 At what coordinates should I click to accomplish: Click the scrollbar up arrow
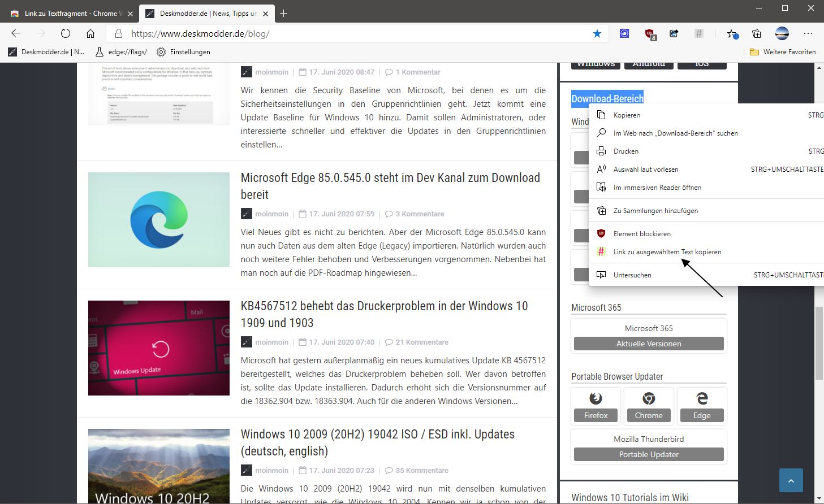coord(819,67)
